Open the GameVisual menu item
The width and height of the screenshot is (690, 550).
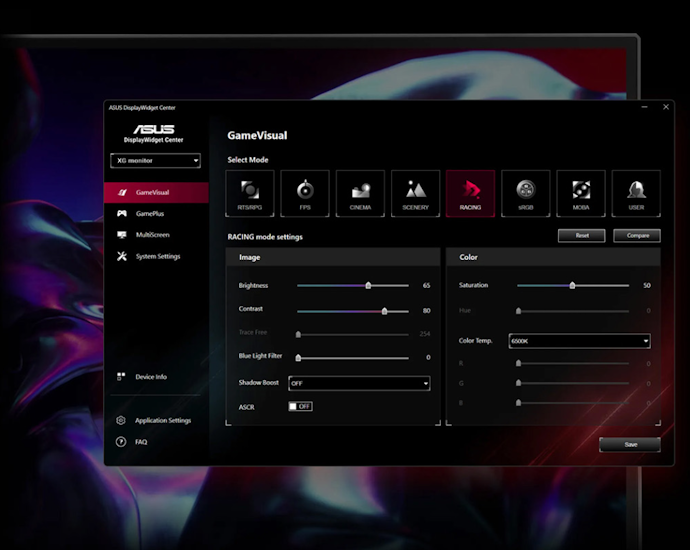coord(156,192)
